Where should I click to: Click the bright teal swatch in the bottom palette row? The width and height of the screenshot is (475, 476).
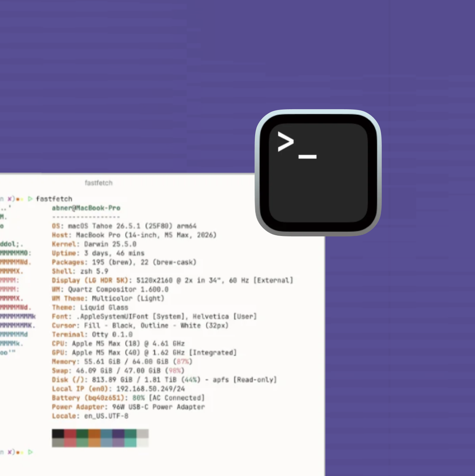pyautogui.click(x=130, y=442)
